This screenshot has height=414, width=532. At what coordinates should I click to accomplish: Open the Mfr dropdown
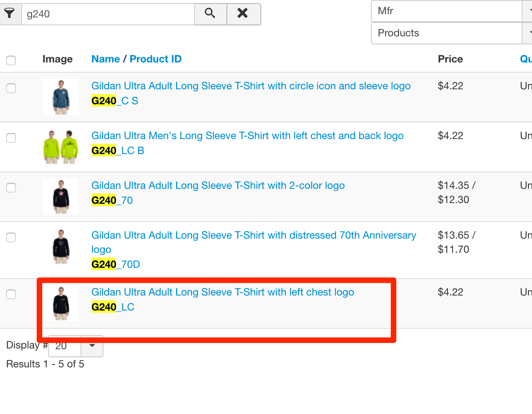450,11
